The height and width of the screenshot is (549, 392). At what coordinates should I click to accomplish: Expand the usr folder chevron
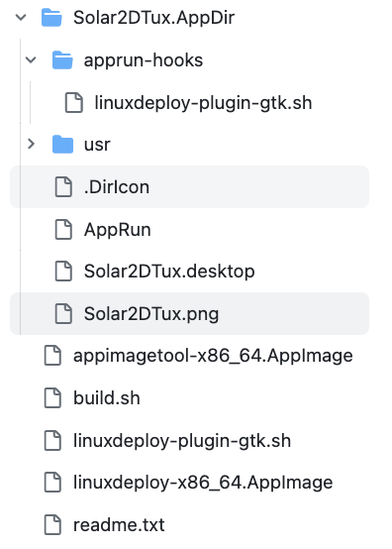pos(31,144)
